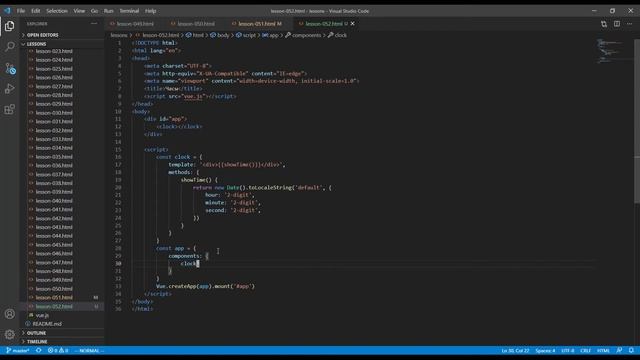Click the html breadcrumb item
This screenshot has width=640, height=360.
point(198,35)
